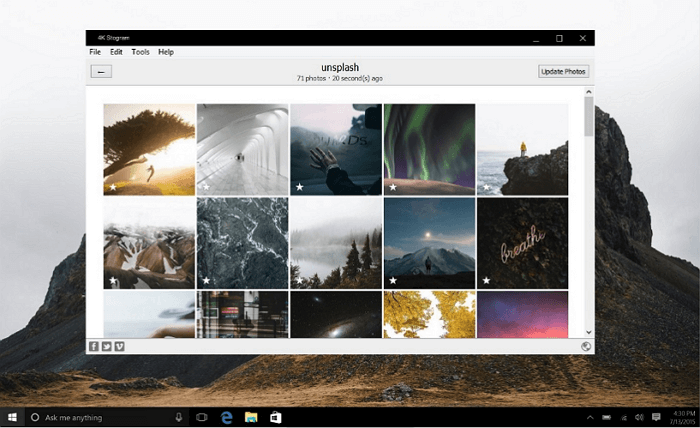Click the globe icon at bottom right

587,346
